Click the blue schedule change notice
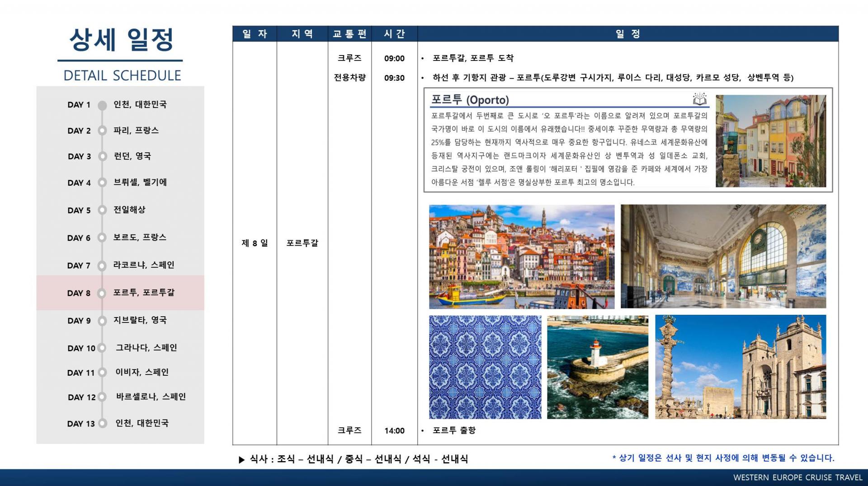 pos(723,458)
